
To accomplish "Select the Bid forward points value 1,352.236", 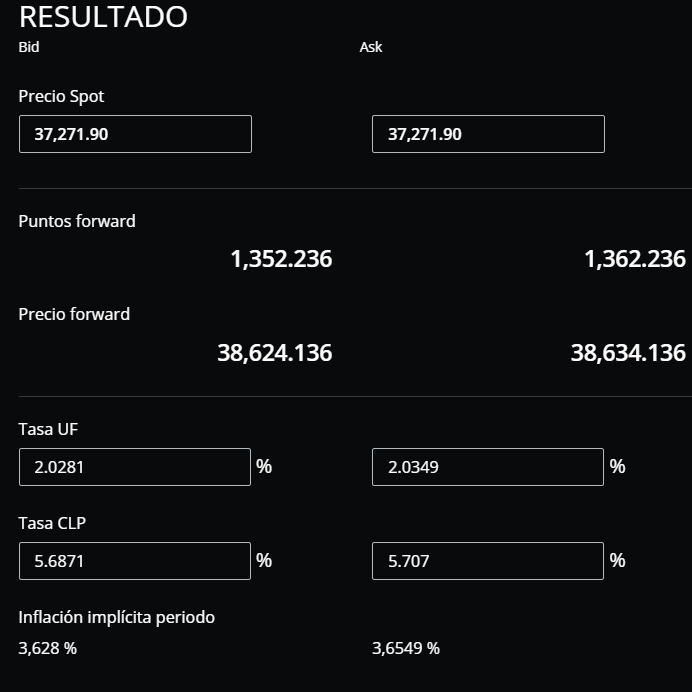I will click(281, 259).
